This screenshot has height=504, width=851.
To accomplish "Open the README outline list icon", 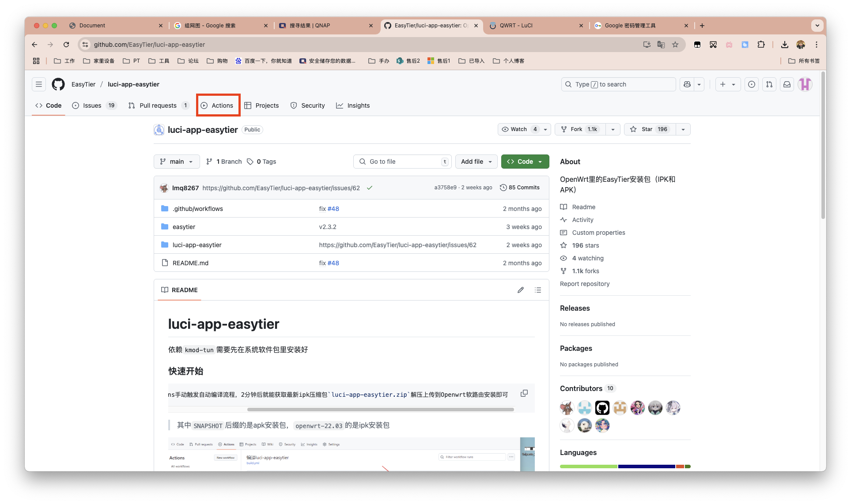I will pos(538,290).
